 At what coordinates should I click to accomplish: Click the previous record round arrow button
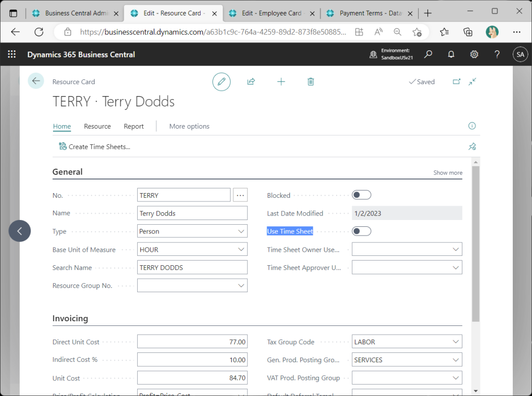[x=20, y=231]
